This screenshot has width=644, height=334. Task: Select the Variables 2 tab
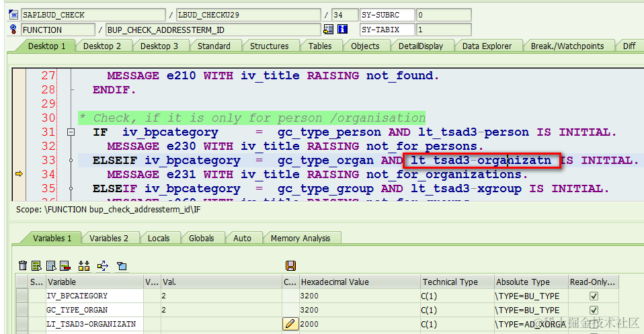109,239
